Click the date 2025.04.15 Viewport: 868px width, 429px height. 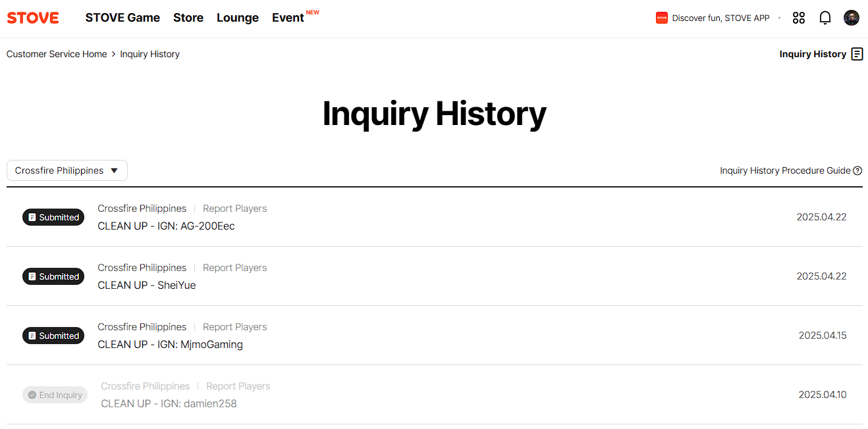[x=823, y=336]
